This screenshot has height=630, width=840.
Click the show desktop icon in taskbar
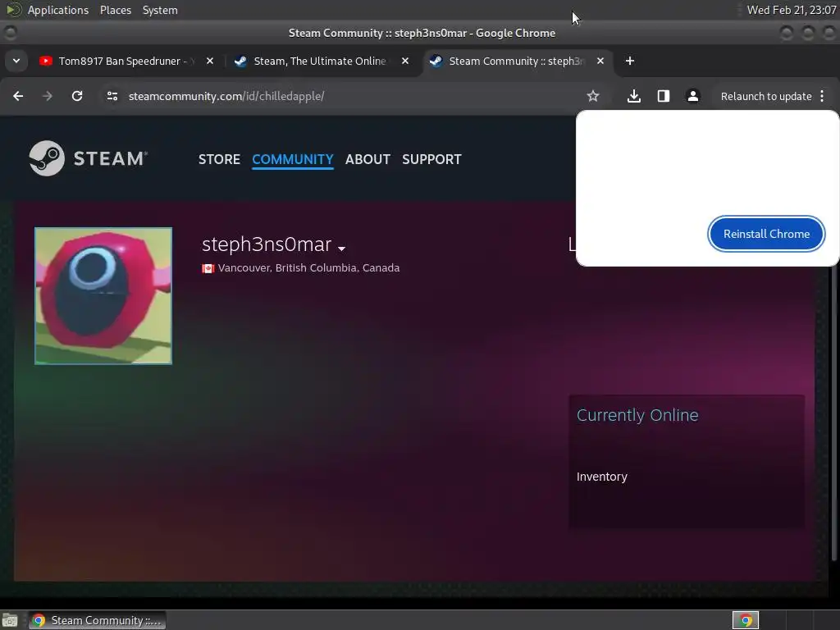[x=10, y=620]
